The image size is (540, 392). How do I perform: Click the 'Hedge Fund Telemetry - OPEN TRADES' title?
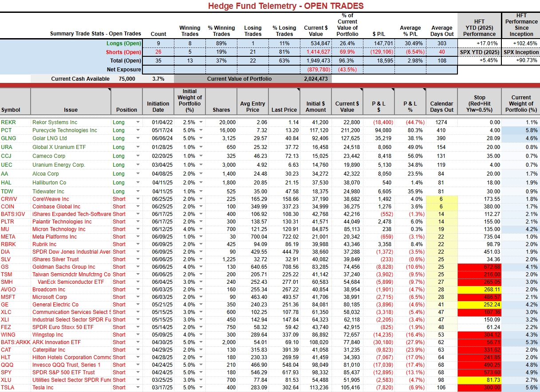[286, 6]
